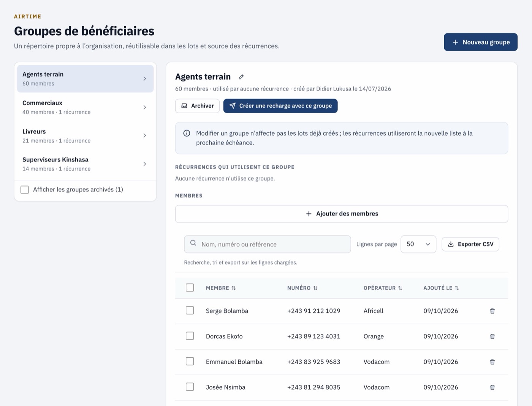
Task: Sort by the NUMÉRO column arrows
Action: 315,288
